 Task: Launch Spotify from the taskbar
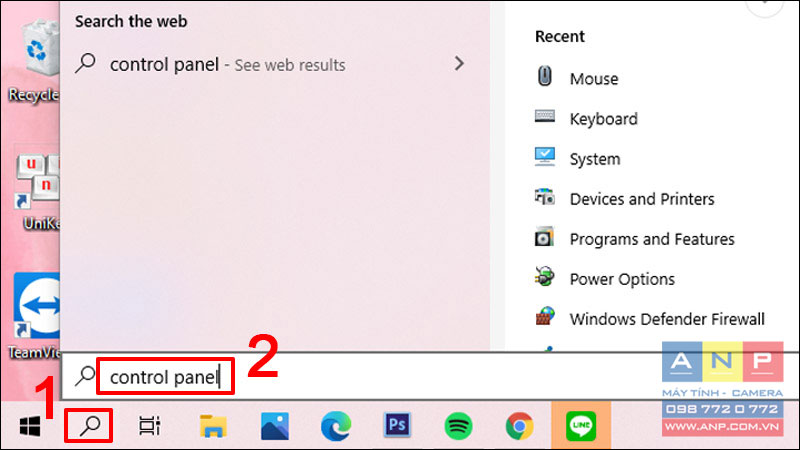tap(458, 426)
